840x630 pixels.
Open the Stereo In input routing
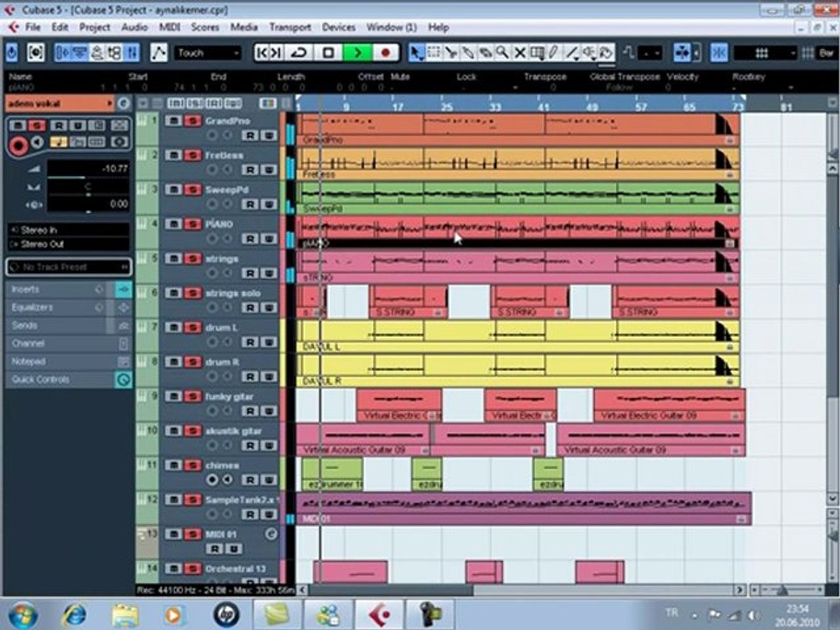pyautogui.click(x=68, y=230)
